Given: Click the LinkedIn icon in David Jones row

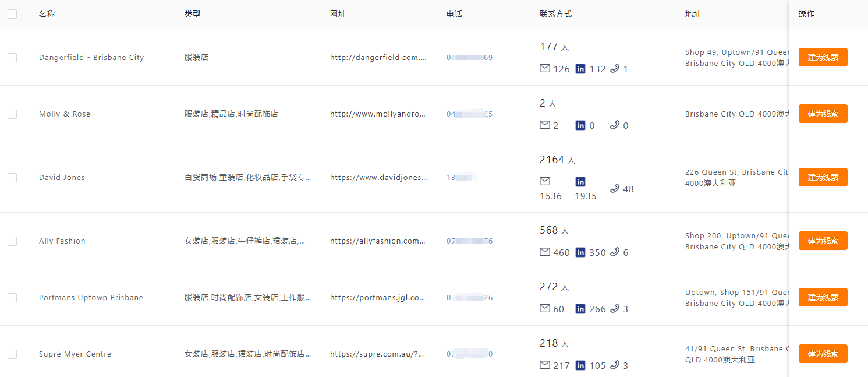Looking at the screenshot, I should point(580,182).
